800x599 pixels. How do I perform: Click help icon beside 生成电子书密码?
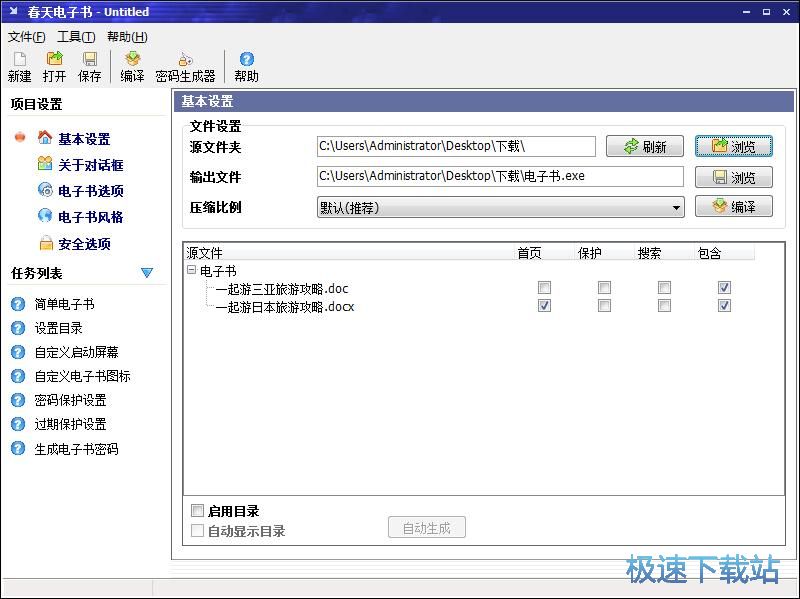pyautogui.click(x=18, y=448)
